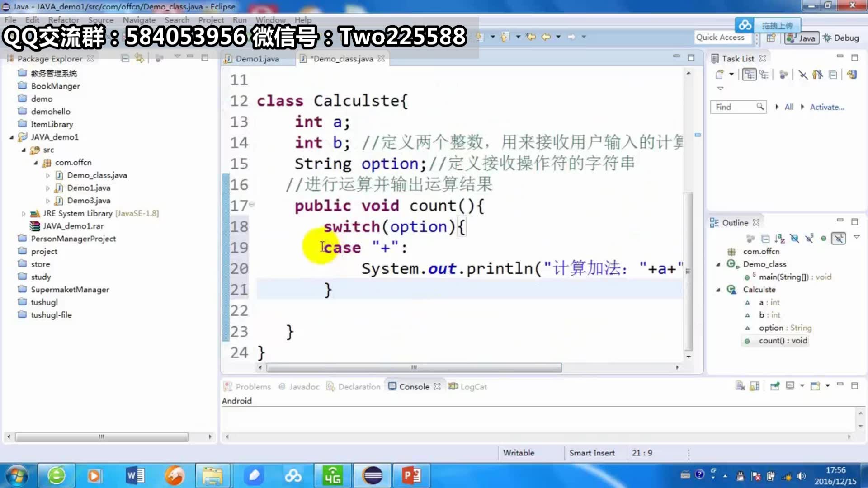Click the Scheduled view icon in Task List

coord(764,75)
